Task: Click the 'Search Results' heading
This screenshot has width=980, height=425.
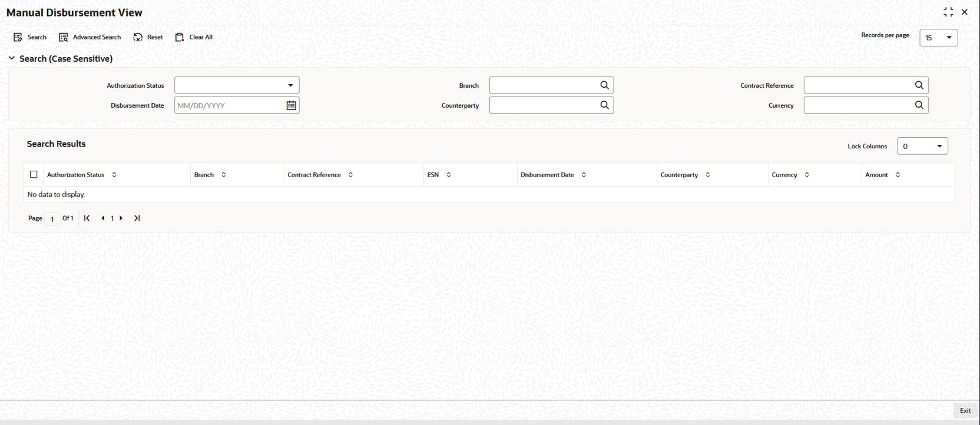Action: 57,144
